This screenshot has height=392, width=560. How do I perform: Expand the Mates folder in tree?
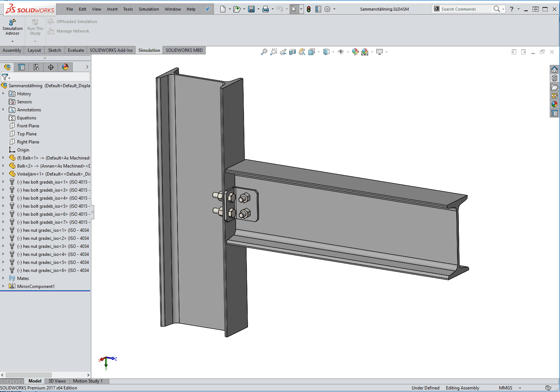pyautogui.click(x=3, y=278)
